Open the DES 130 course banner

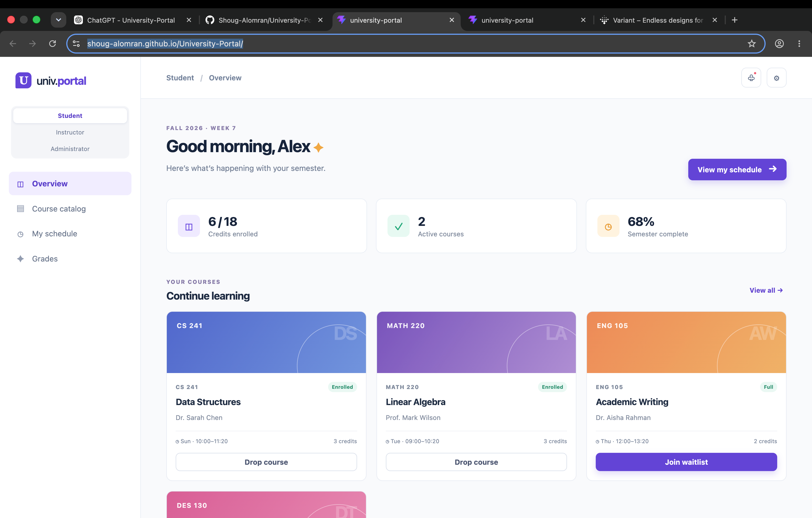(x=266, y=505)
